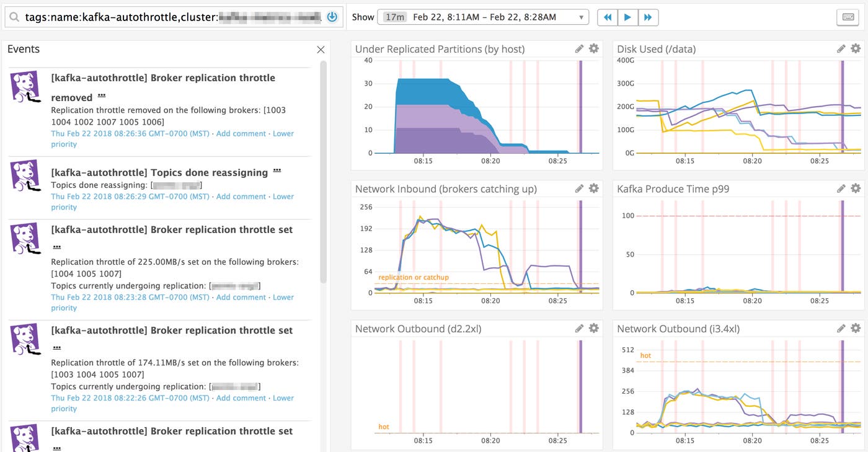Image resolution: width=868 pixels, height=452 pixels.
Task: Open the keyboard shortcuts icon
Action: click(848, 17)
